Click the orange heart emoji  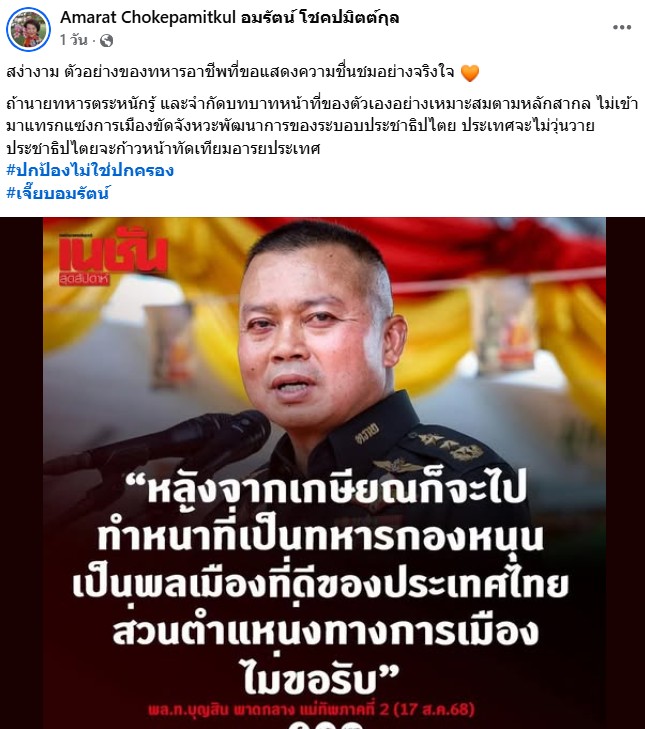coord(470,73)
